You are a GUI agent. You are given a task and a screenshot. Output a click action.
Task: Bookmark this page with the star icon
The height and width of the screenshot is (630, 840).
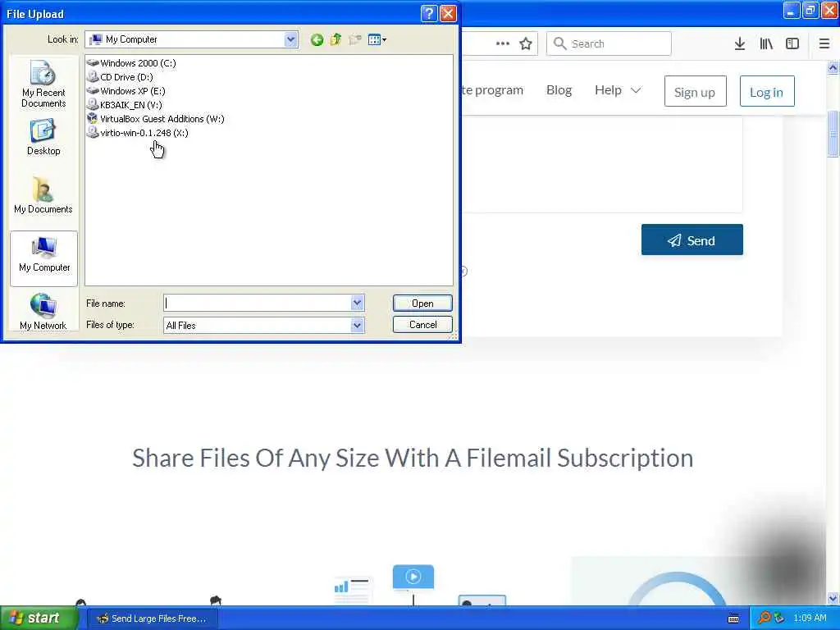(526, 43)
